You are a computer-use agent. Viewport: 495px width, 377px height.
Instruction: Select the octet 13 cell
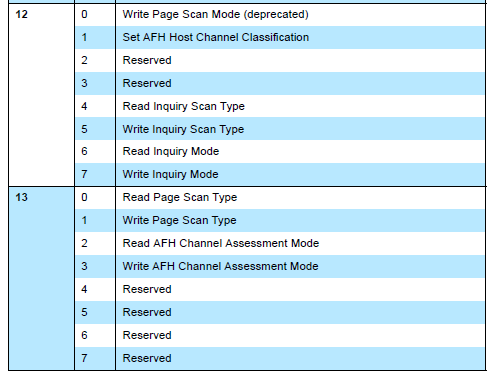point(41,278)
